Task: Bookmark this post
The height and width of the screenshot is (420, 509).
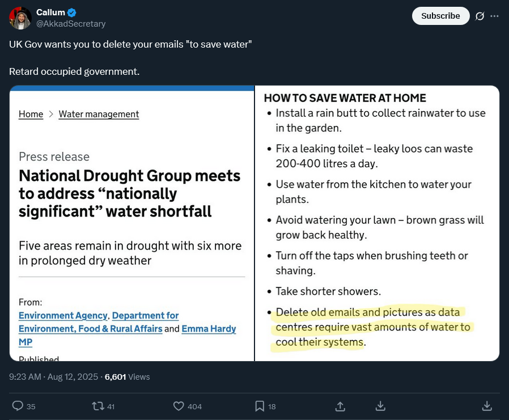Action: click(x=260, y=406)
